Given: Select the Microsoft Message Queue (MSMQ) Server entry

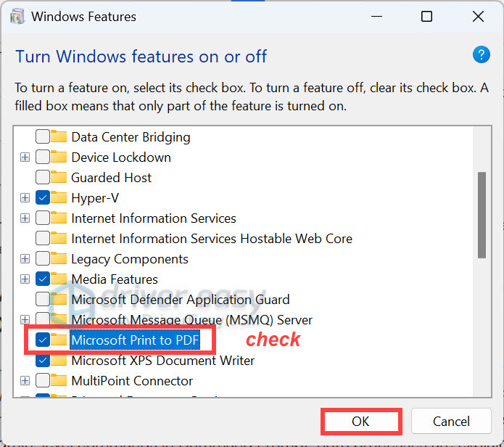Looking at the screenshot, I should (191, 320).
